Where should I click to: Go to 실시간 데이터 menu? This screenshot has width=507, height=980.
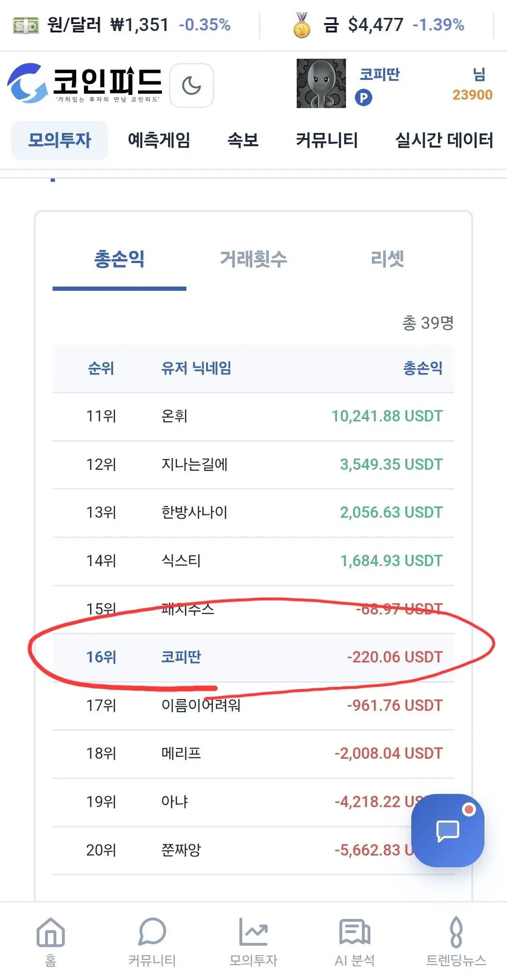click(x=444, y=140)
